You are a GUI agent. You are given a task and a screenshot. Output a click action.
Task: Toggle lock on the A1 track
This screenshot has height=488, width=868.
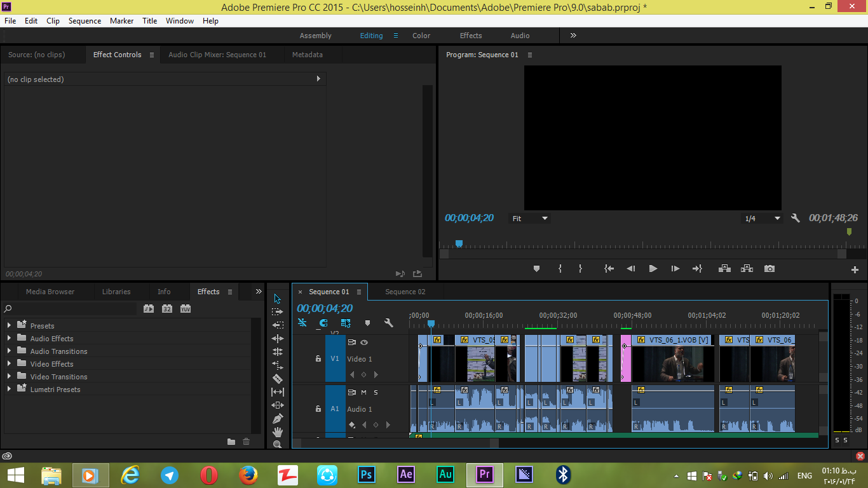pos(318,409)
